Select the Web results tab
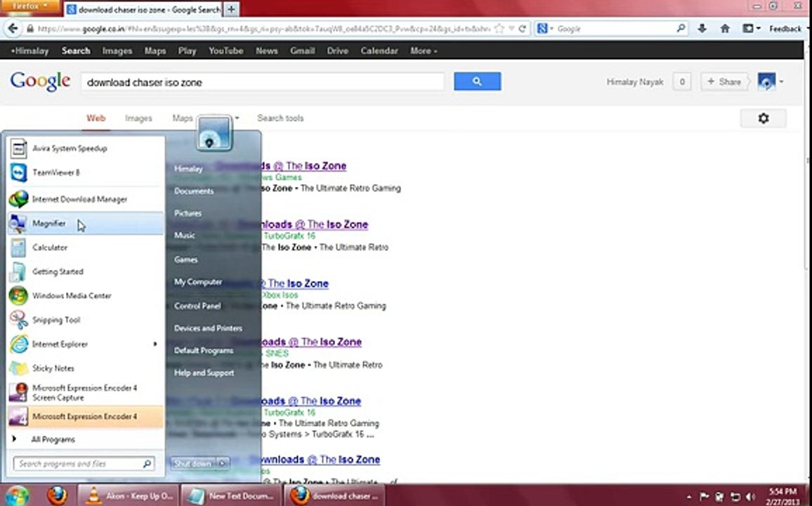This screenshot has height=506, width=812. [x=96, y=119]
